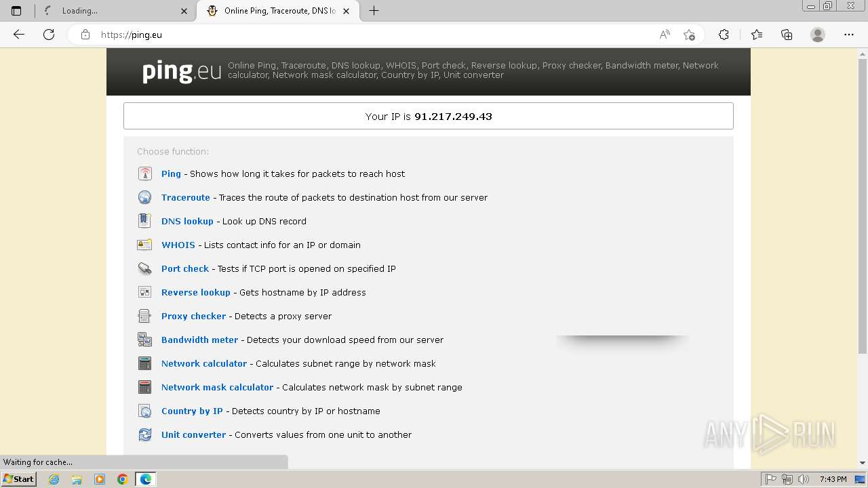Open File Explorer from taskbar

pyautogui.click(x=77, y=479)
